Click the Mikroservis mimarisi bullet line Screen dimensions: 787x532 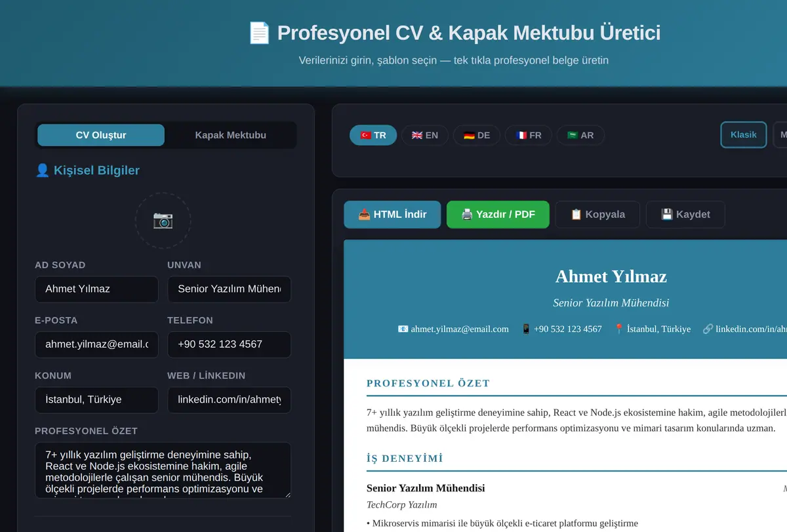[502, 523]
